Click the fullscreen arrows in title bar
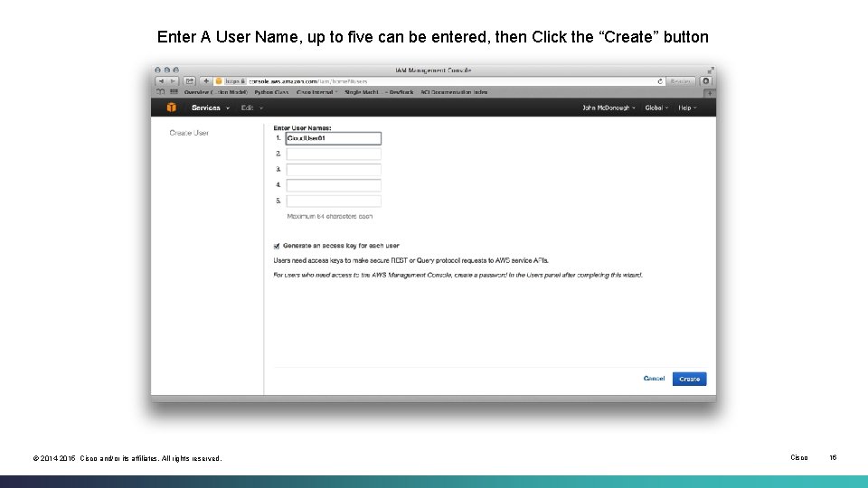 [x=711, y=70]
